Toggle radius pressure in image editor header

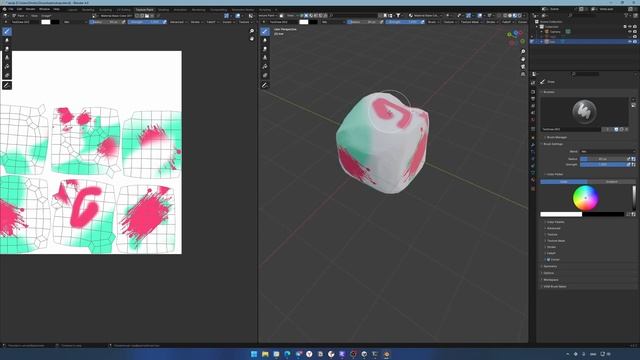click(124, 22)
